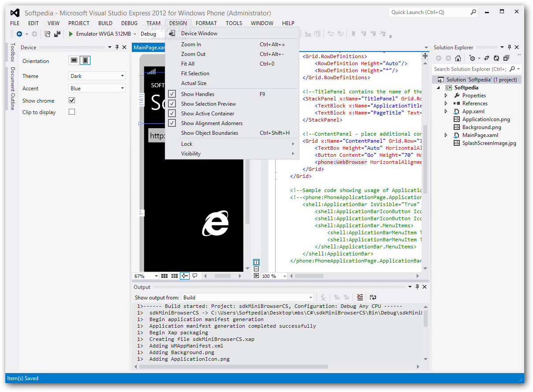Click the New Project toolbar icon
This screenshot has width=533, height=392.
click(47, 34)
